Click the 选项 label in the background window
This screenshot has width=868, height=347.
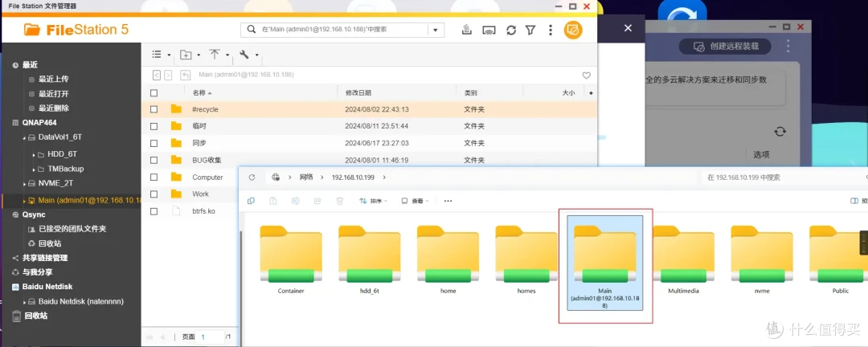(761, 154)
